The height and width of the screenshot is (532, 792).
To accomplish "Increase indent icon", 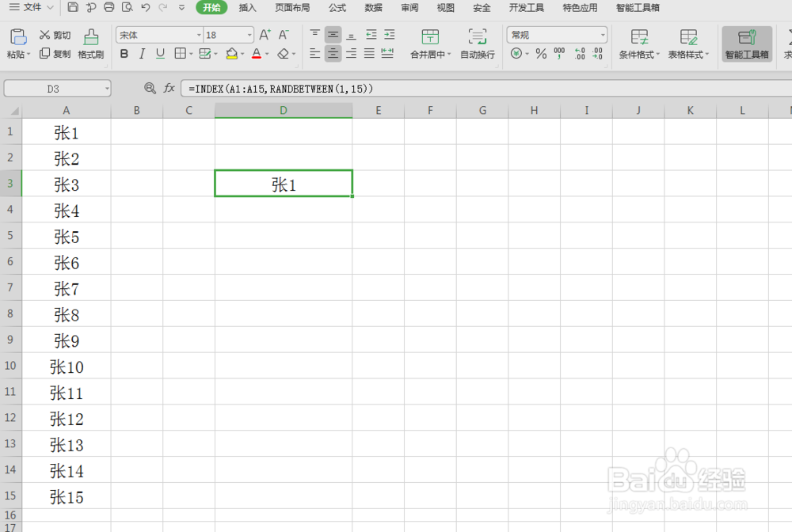I will pos(390,34).
